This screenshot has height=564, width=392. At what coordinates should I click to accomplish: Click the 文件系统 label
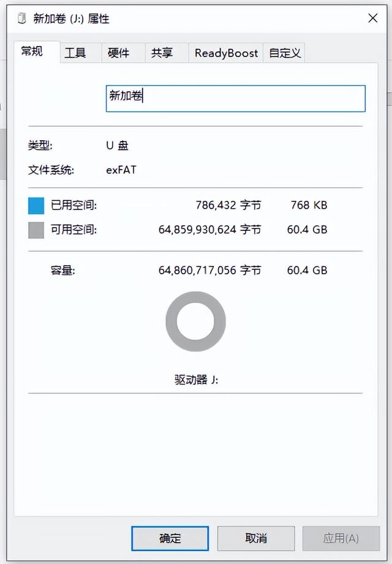coord(51,170)
